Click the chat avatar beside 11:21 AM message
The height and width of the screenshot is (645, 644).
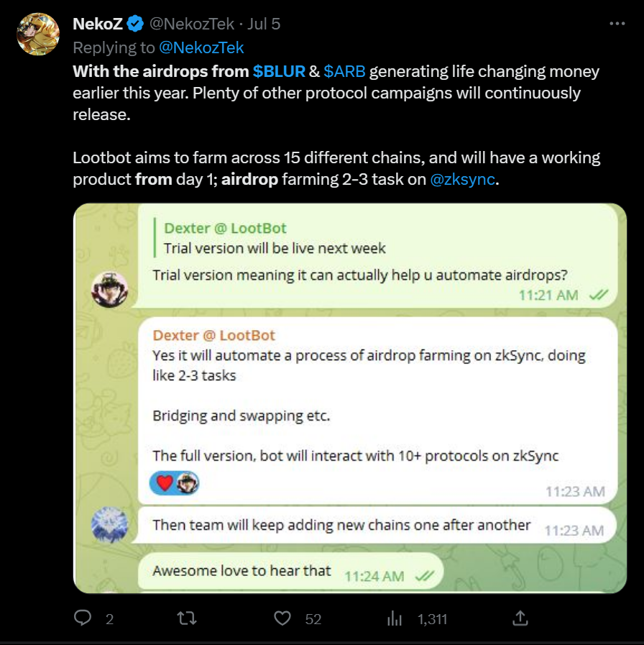point(110,290)
